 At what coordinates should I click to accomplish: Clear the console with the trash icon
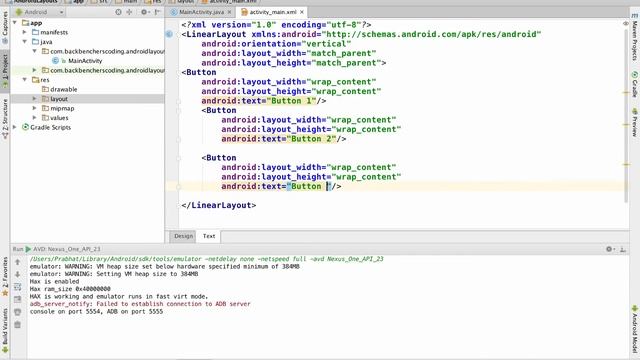tap(18, 325)
